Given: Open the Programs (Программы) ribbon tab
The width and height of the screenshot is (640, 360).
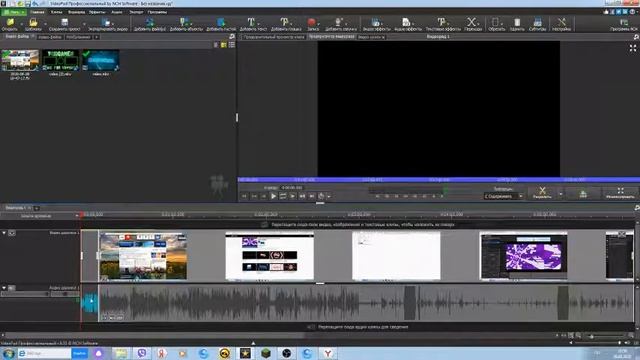Looking at the screenshot, I should click(158, 12).
